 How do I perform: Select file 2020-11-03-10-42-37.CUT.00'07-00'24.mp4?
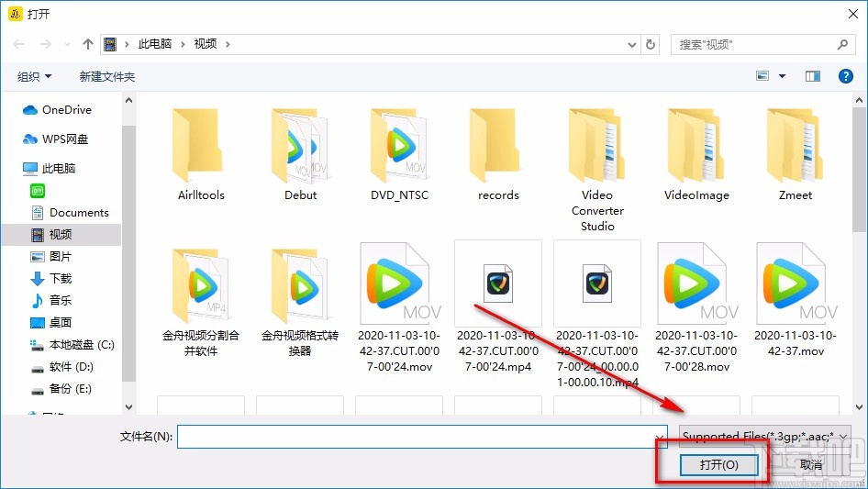498,307
